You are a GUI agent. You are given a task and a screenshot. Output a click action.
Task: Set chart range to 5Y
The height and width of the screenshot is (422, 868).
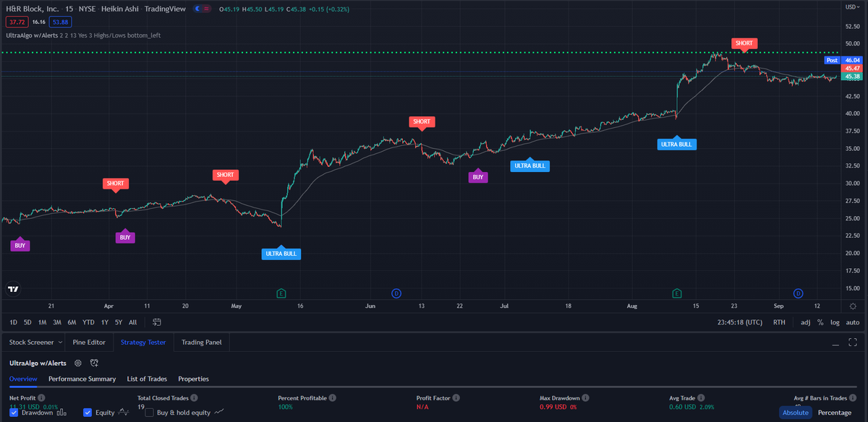(119, 322)
